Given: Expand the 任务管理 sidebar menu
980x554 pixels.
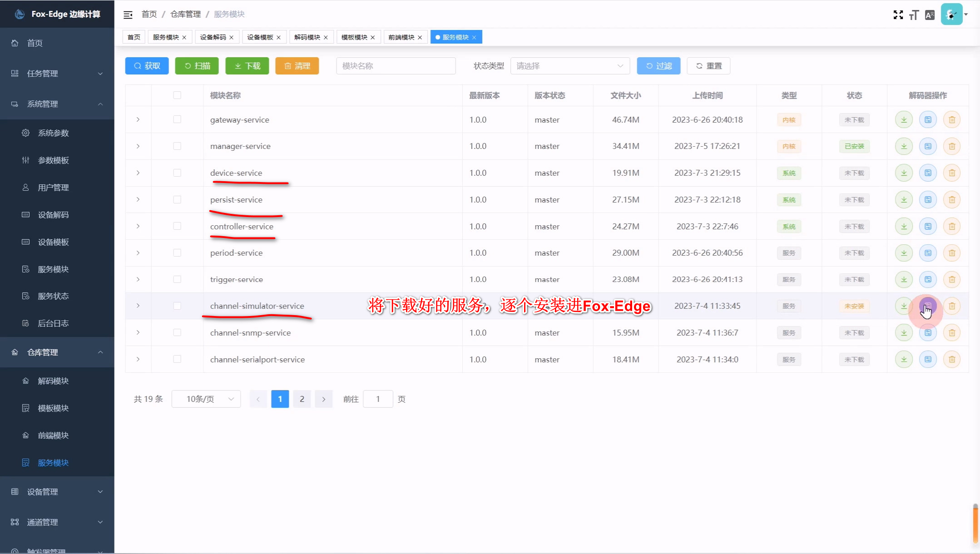Looking at the screenshot, I should click(57, 74).
